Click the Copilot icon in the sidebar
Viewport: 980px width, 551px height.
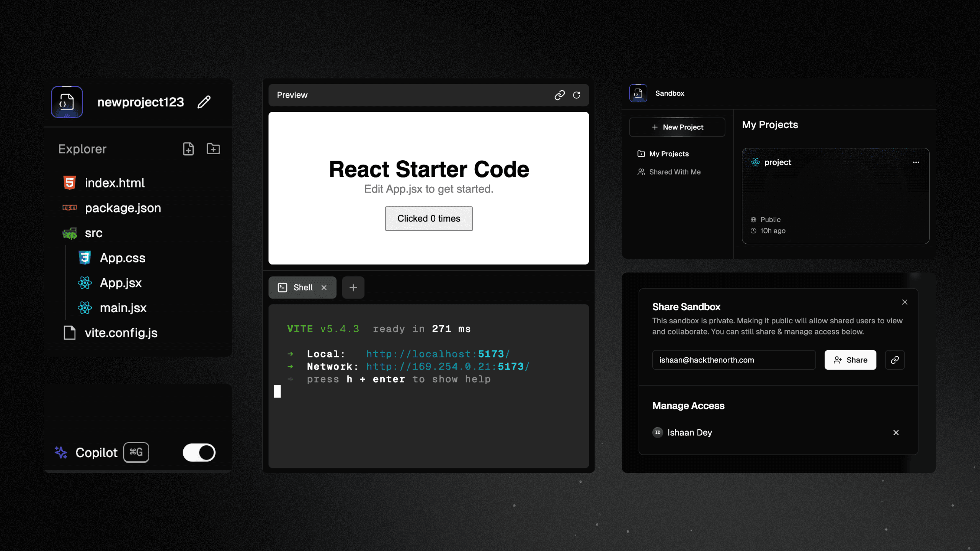tap(61, 452)
